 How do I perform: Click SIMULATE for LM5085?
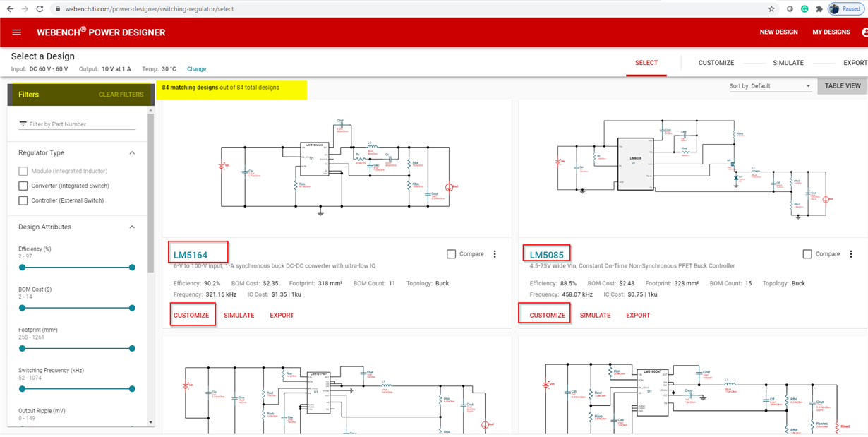(x=595, y=316)
